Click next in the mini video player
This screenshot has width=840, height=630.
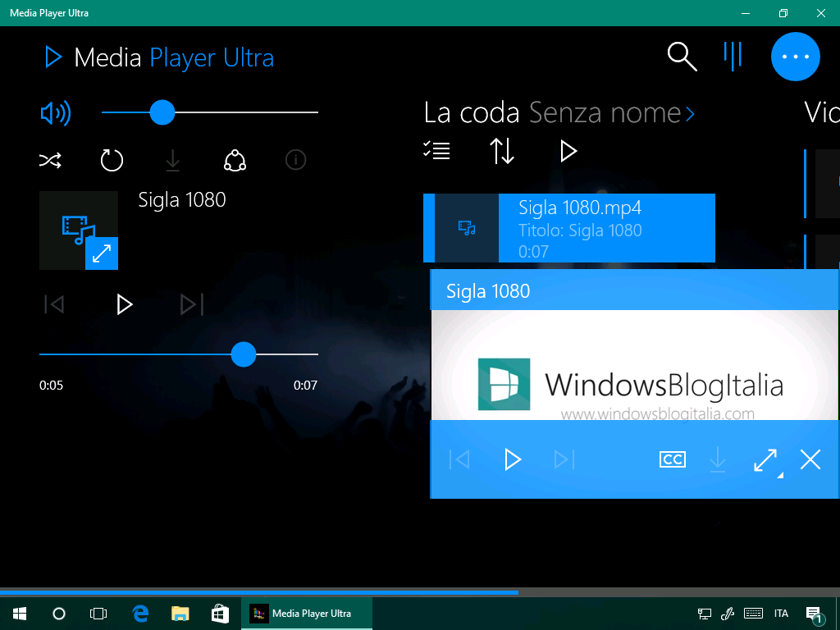564,459
